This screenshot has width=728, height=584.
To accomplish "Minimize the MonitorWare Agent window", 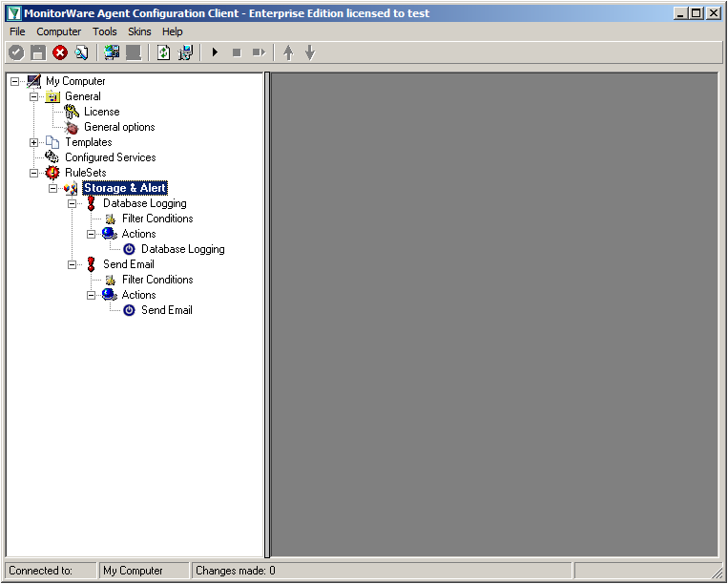I will point(681,13).
